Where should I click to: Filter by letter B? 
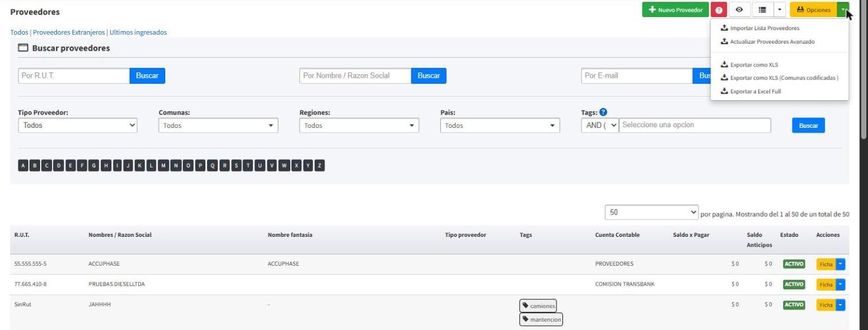(x=34, y=166)
